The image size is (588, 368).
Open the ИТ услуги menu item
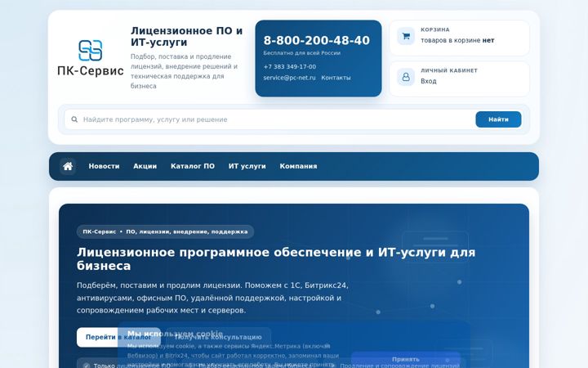point(247,166)
